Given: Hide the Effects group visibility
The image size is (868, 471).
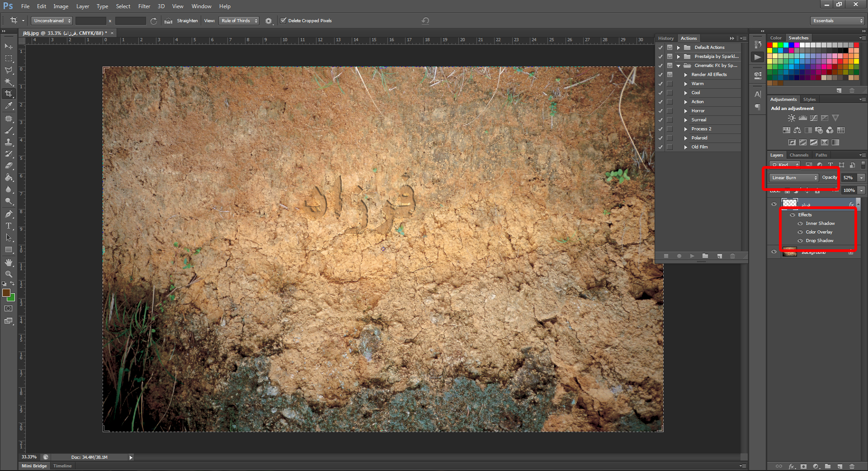Looking at the screenshot, I should pos(793,215).
